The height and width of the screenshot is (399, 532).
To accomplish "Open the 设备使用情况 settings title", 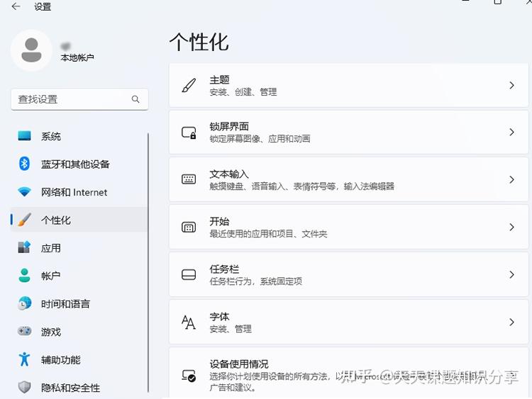I will point(239,364).
